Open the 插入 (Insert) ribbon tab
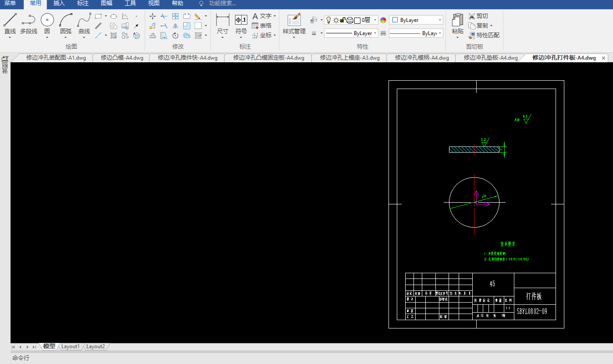The image size is (613, 364). [x=59, y=4]
